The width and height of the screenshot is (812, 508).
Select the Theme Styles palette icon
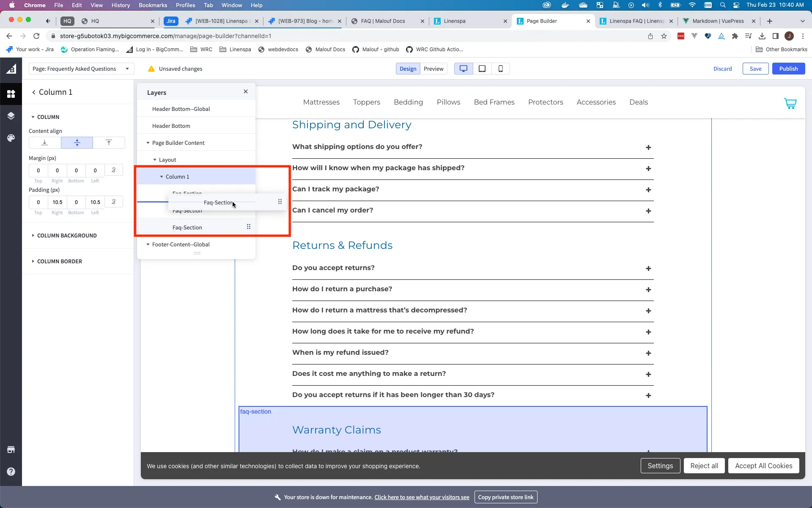(11, 138)
